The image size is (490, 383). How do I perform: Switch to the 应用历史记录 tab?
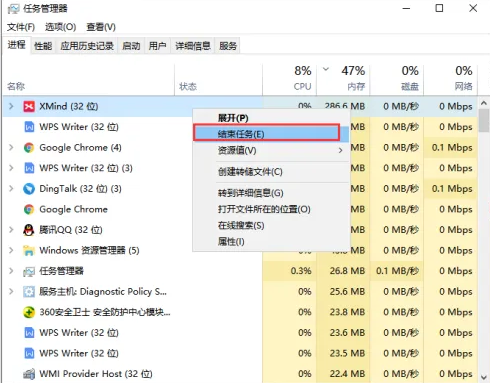[x=87, y=46]
